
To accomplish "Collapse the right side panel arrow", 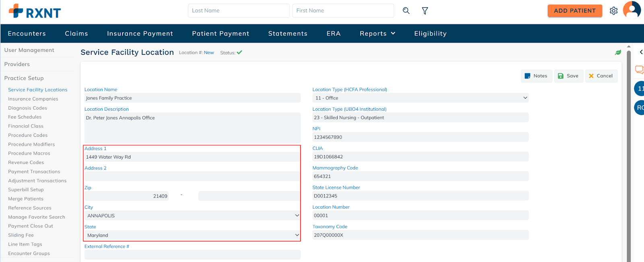I will [x=641, y=52].
